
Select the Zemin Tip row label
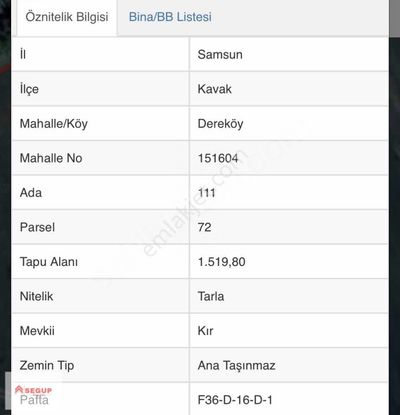[x=47, y=366]
